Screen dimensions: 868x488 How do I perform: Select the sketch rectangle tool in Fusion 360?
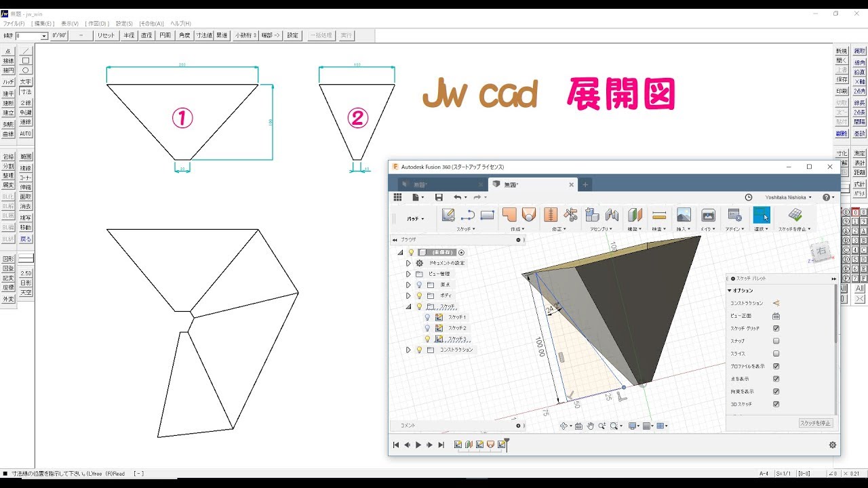[x=487, y=215]
